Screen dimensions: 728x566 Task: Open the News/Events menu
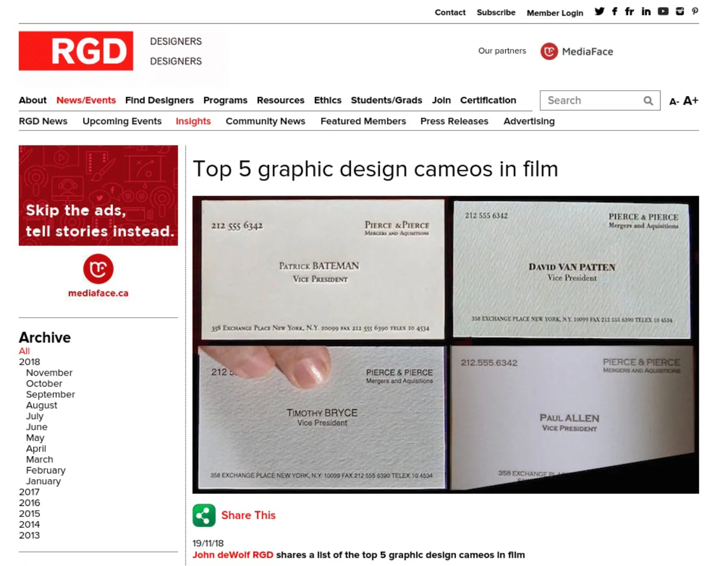[x=86, y=100]
